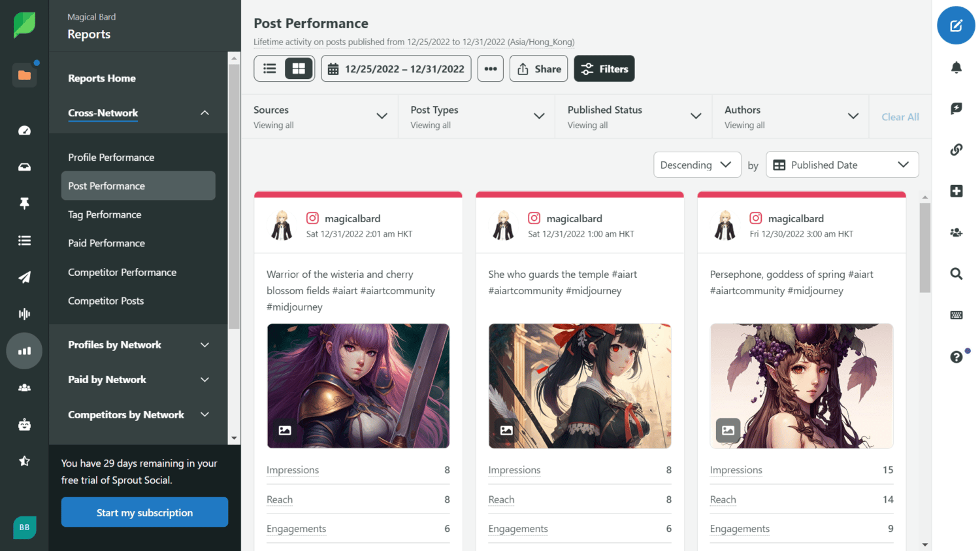
Task: Click the posts list vertical scrollbar
Action: pos(924,247)
